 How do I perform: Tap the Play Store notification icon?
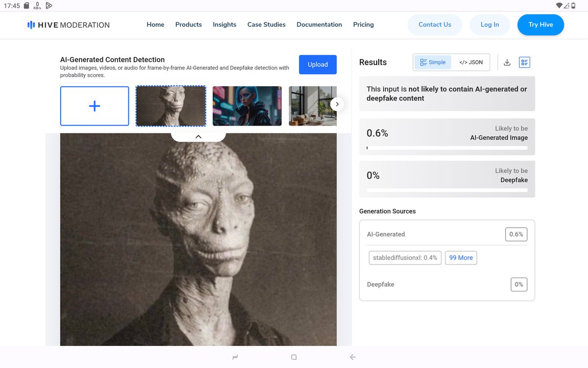tap(49, 5)
